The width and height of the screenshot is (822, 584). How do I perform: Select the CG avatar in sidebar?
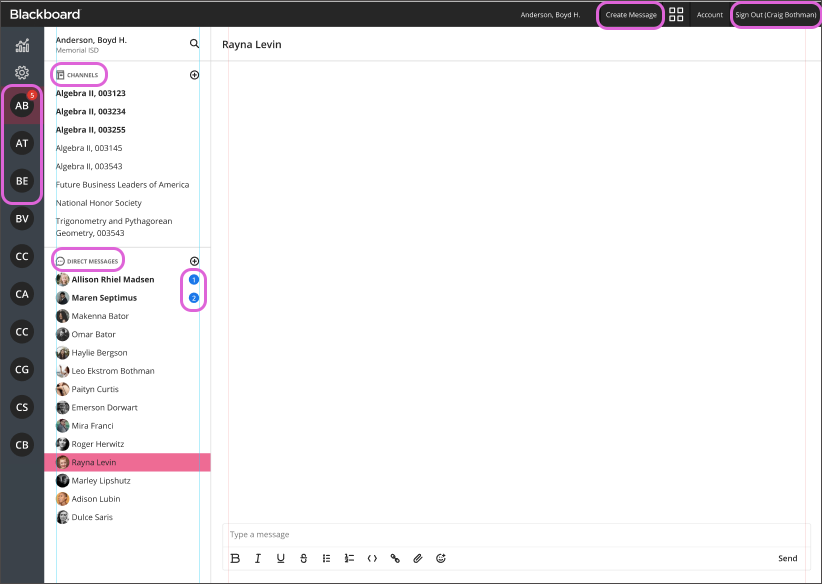click(22, 370)
